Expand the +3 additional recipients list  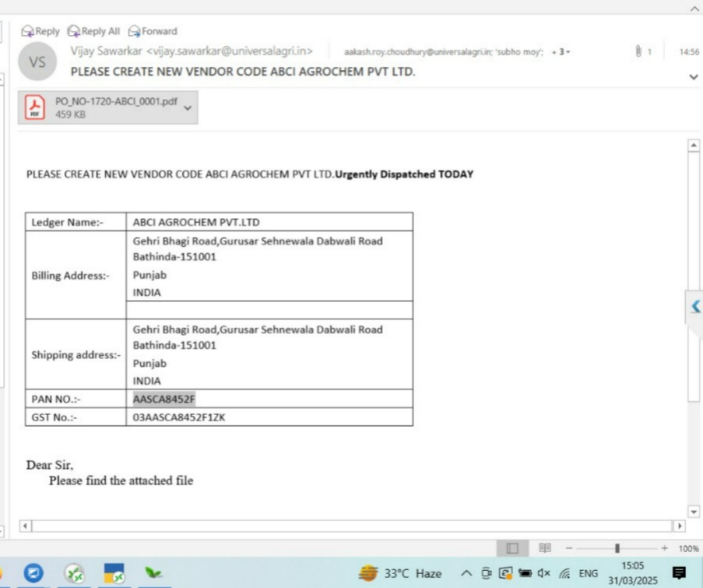click(561, 52)
